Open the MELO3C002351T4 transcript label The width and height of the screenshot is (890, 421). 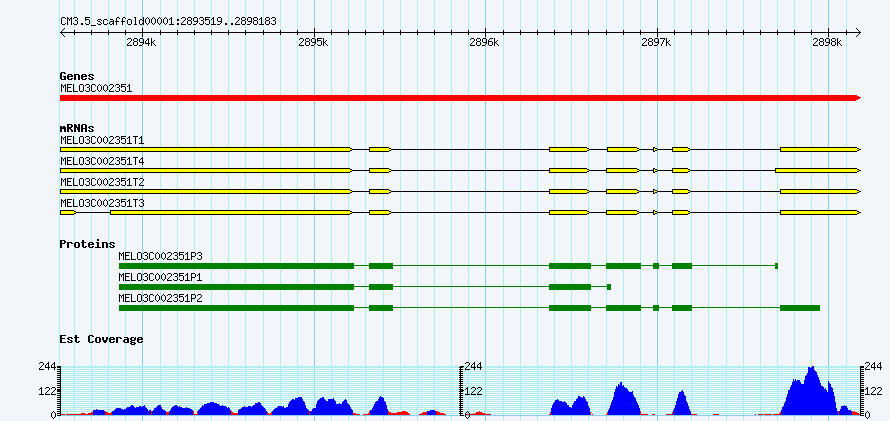coord(102,162)
